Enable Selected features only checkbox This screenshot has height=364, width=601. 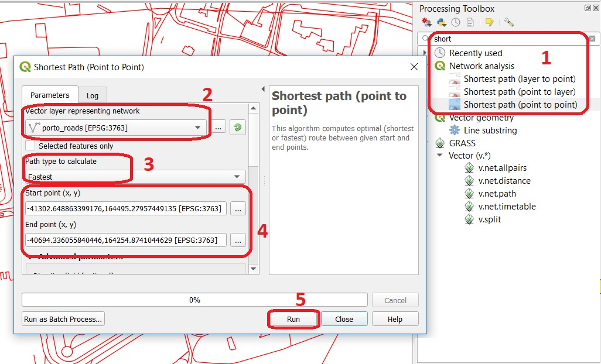coord(30,146)
